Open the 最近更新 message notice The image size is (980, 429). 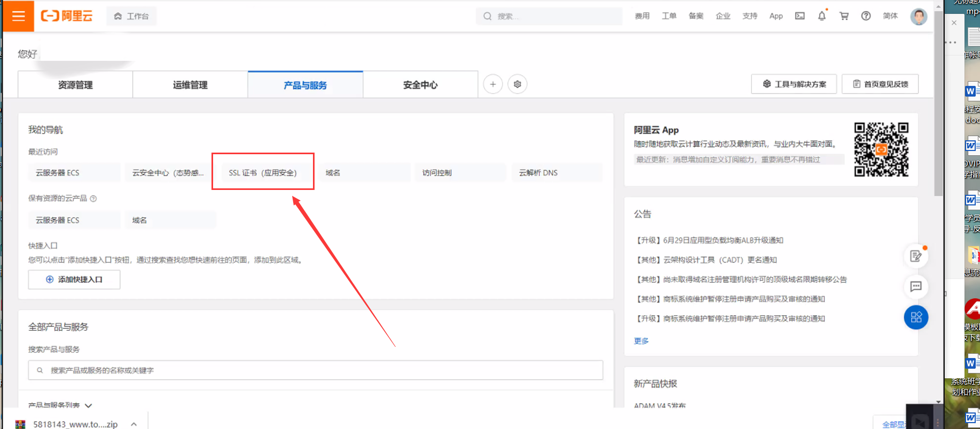[739, 160]
